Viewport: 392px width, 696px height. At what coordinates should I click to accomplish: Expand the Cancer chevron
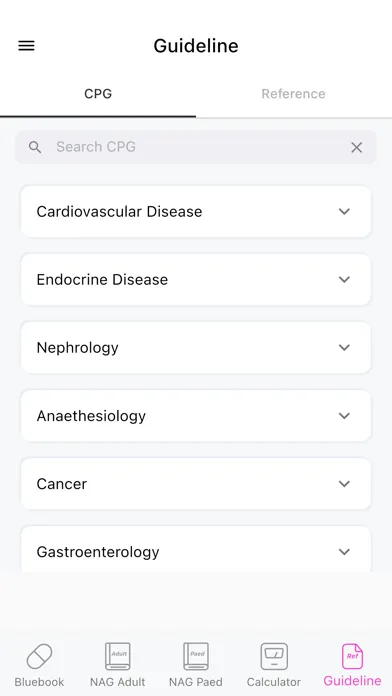click(x=344, y=483)
